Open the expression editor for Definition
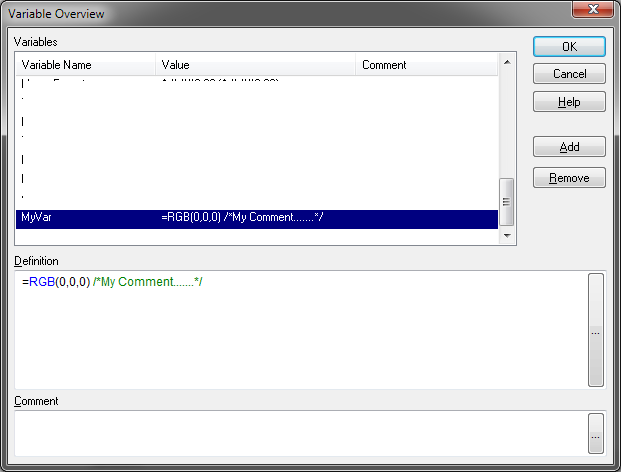 click(596, 330)
